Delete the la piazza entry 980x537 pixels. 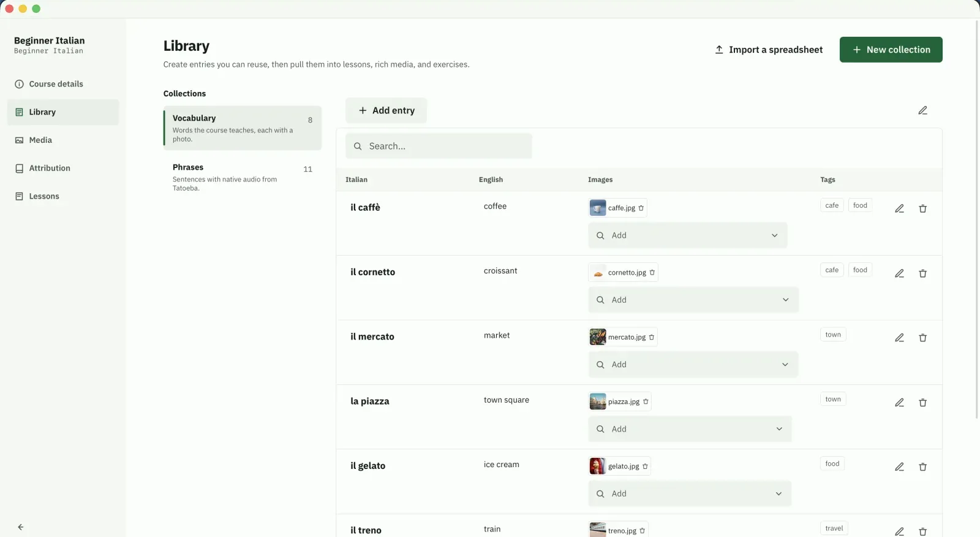point(922,403)
